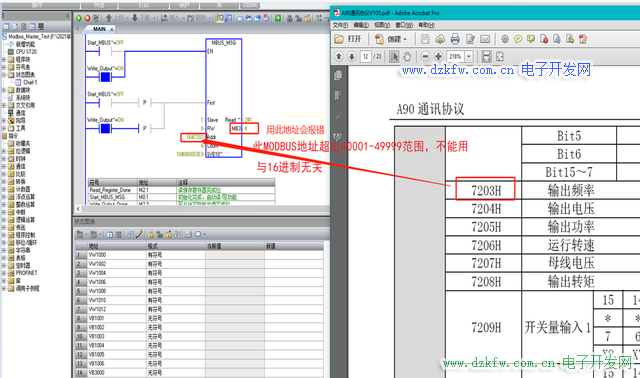
Task: Expand the 数据块 tree node
Action: click(4, 90)
